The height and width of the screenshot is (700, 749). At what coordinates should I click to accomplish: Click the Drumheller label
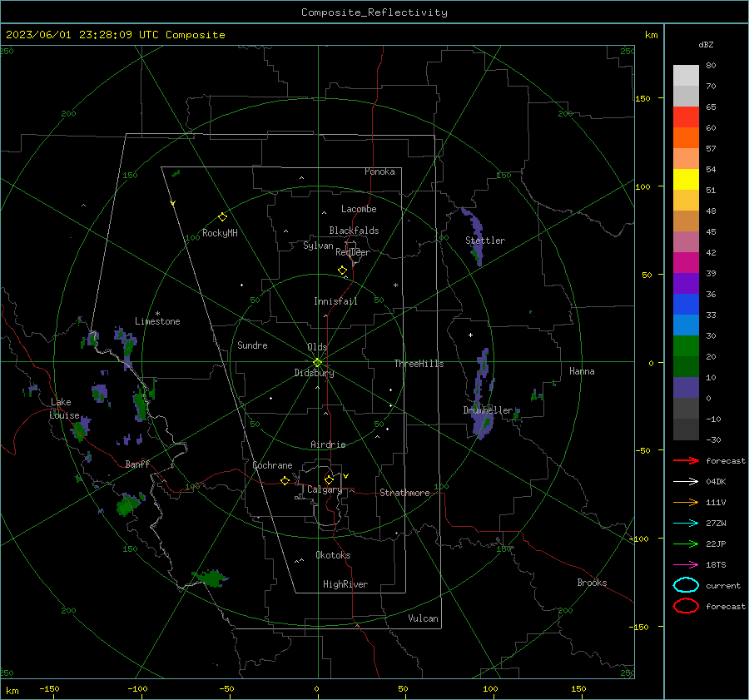[x=488, y=410]
